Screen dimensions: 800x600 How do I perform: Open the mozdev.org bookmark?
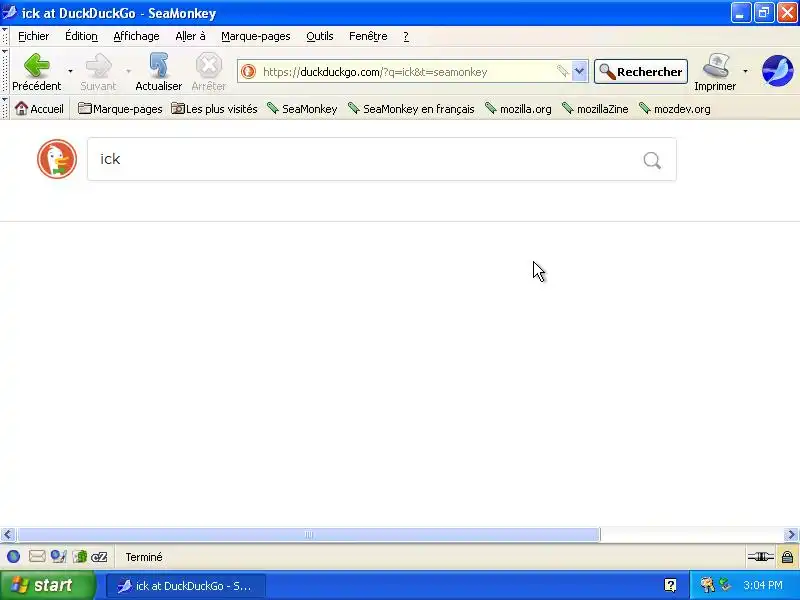[x=674, y=109]
